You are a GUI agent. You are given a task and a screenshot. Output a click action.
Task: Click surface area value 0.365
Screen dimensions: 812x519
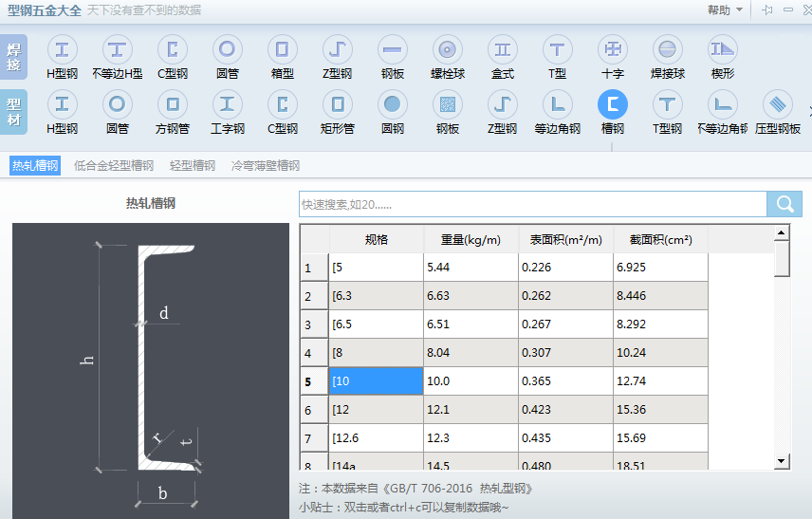(565, 381)
